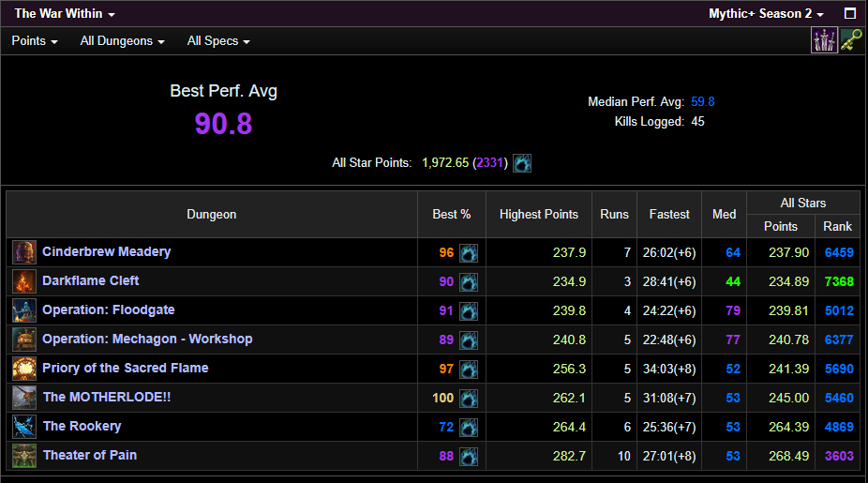This screenshot has width=868, height=483.
Task: Sort by All Stars Points header
Action: coord(781,227)
